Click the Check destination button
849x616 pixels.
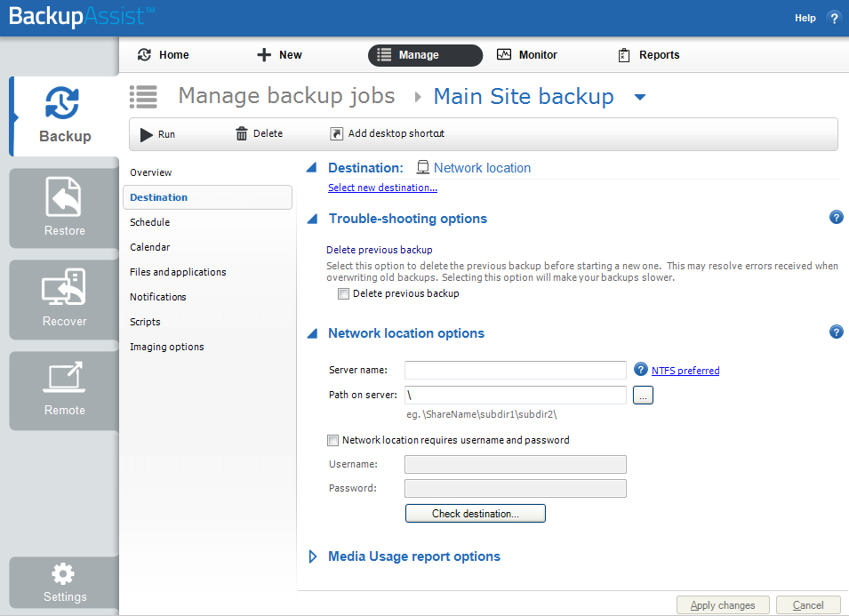[476, 513]
